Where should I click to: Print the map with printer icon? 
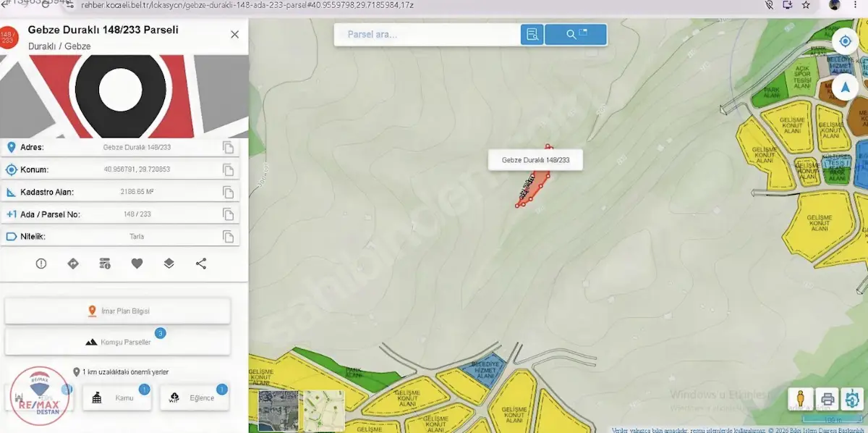pos(827,398)
